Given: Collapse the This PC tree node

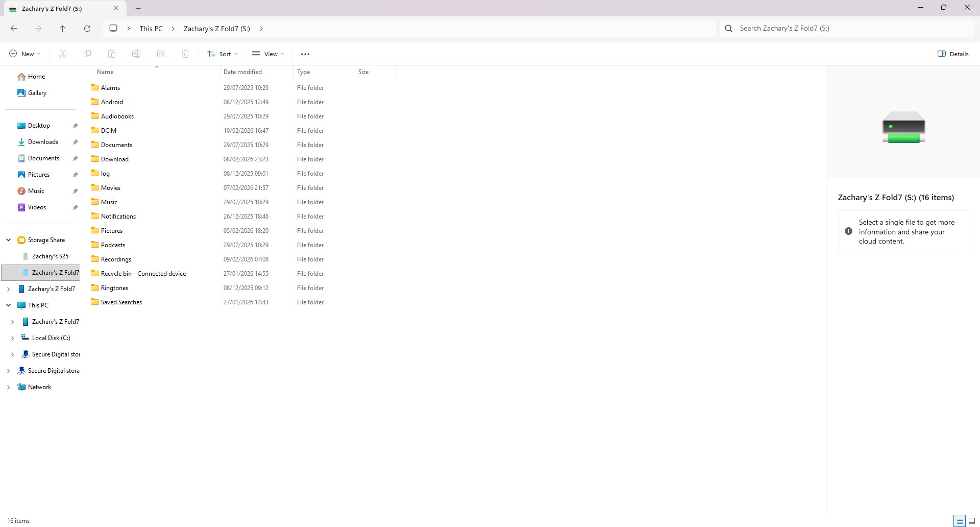Looking at the screenshot, I should (x=8, y=305).
